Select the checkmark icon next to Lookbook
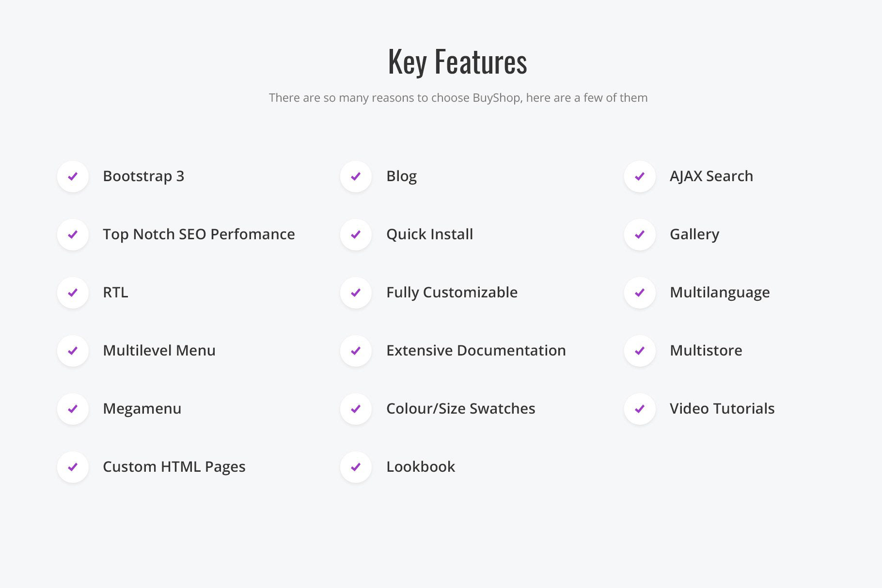Viewport: 882px width, 588px height. pos(356,467)
